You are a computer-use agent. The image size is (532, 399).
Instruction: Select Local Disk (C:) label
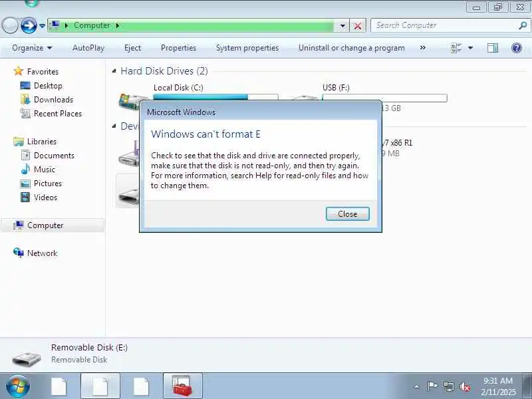click(x=178, y=88)
